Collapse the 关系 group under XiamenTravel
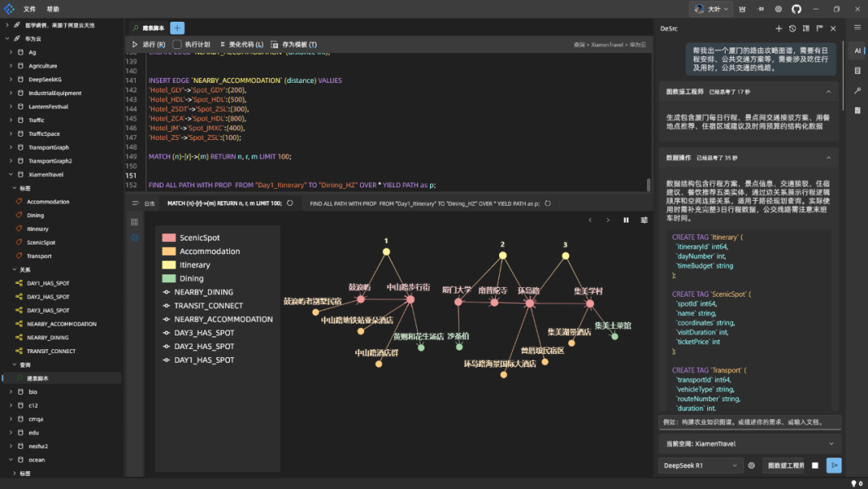The height and width of the screenshot is (489, 868). click(x=14, y=269)
